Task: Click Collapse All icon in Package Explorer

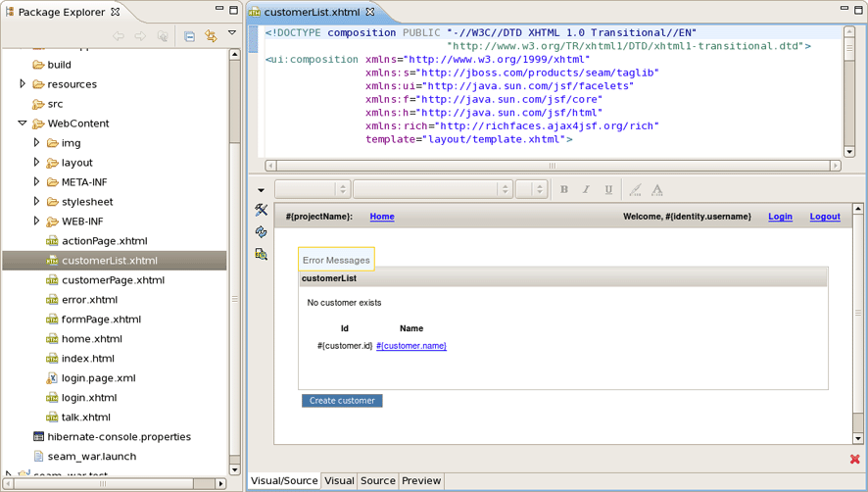Action: pyautogui.click(x=189, y=36)
